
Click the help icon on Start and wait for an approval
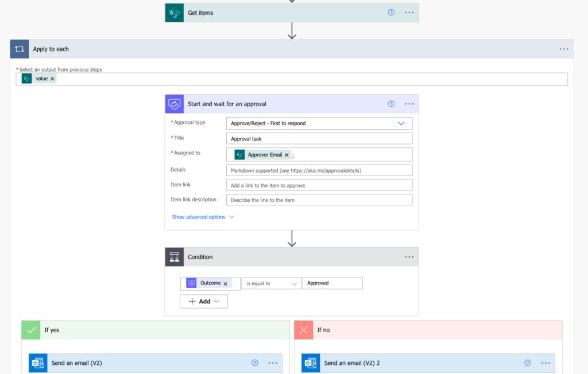coord(390,104)
